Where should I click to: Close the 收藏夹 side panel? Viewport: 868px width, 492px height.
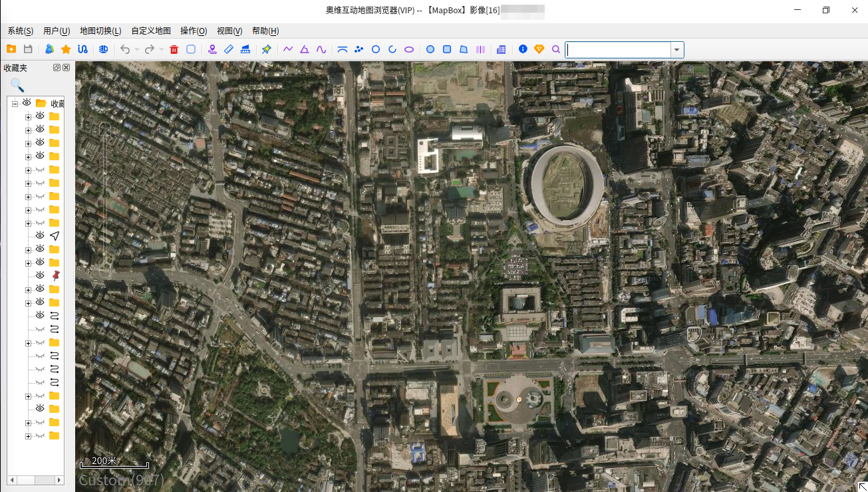(x=67, y=68)
